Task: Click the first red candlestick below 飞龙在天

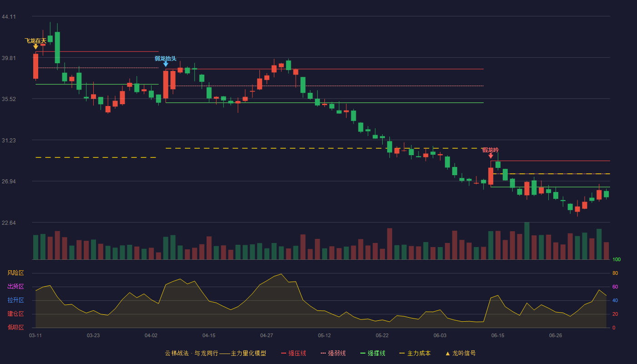Action: (x=35, y=66)
